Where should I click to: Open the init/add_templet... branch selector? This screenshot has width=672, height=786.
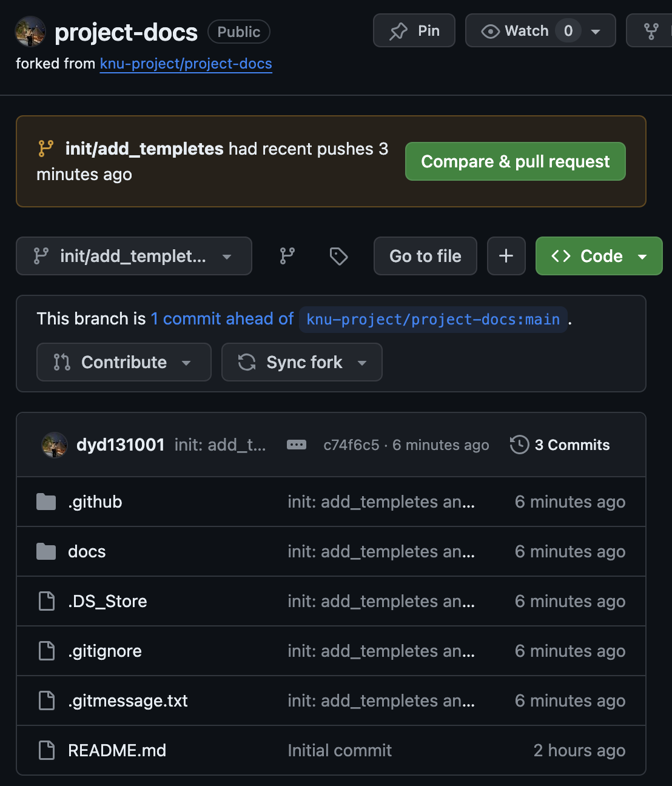pos(134,256)
